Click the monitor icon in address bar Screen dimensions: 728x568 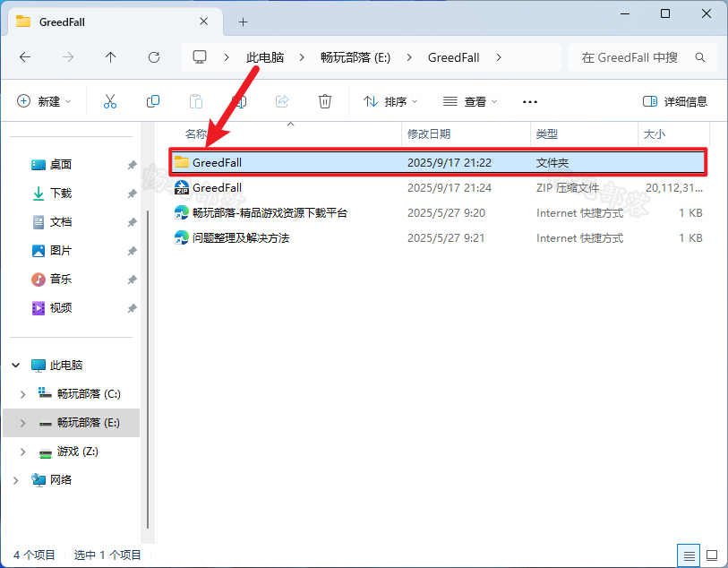(200, 57)
